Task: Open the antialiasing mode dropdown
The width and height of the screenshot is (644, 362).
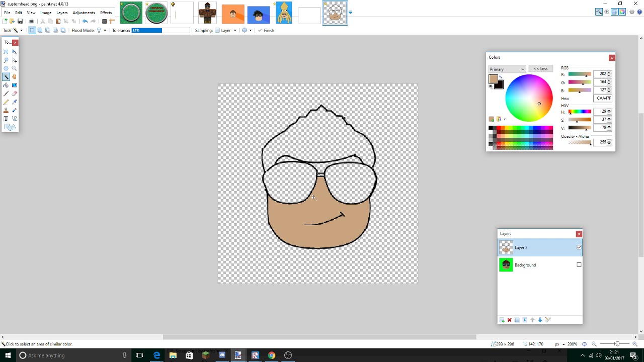Action: 250,30
